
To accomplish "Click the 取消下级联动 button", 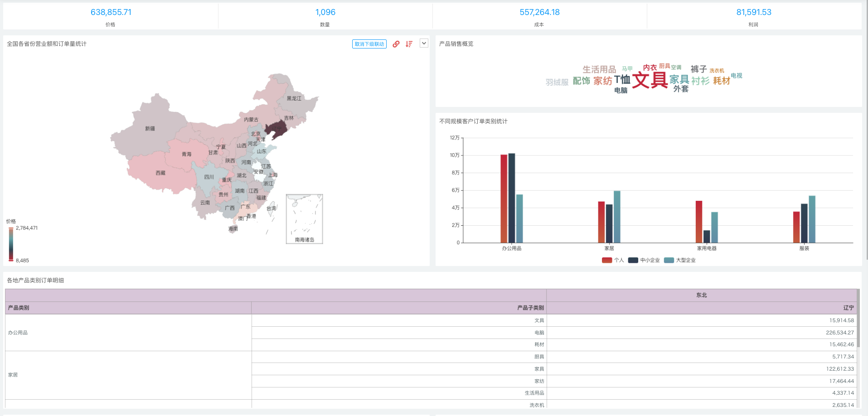I will (x=369, y=44).
